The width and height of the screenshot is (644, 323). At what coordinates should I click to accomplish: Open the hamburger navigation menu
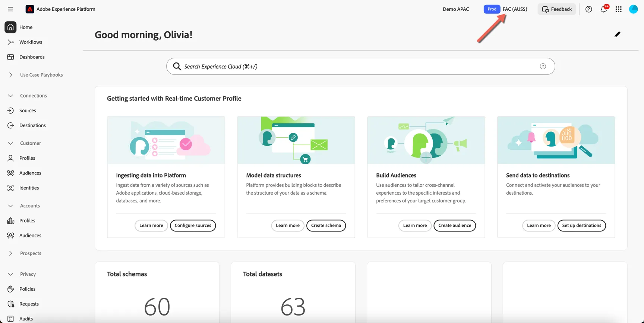[10, 9]
